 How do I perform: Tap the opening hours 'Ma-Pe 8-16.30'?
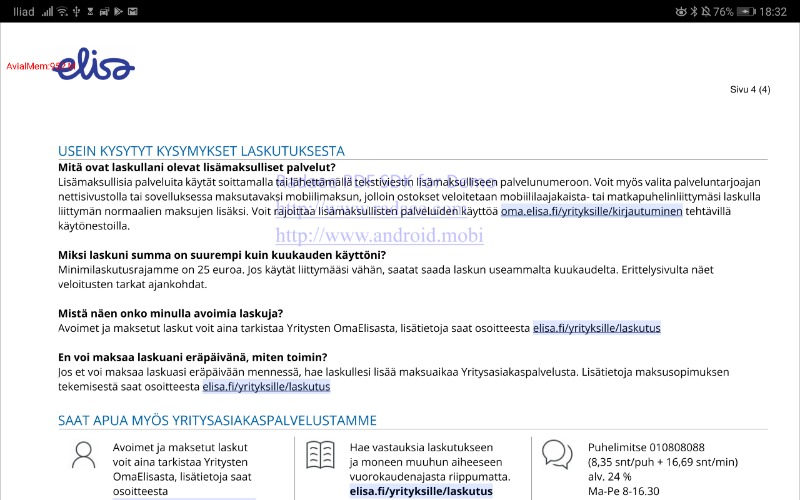point(623,491)
